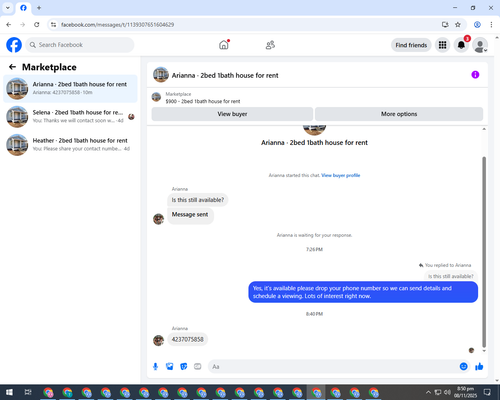Select the Facebook browser tab
The width and height of the screenshot is (500, 400).
[23, 8]
